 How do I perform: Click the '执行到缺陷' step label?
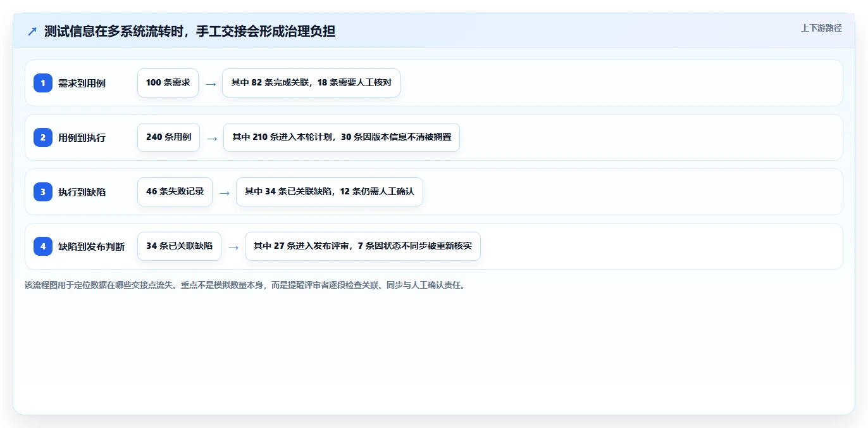82,192
